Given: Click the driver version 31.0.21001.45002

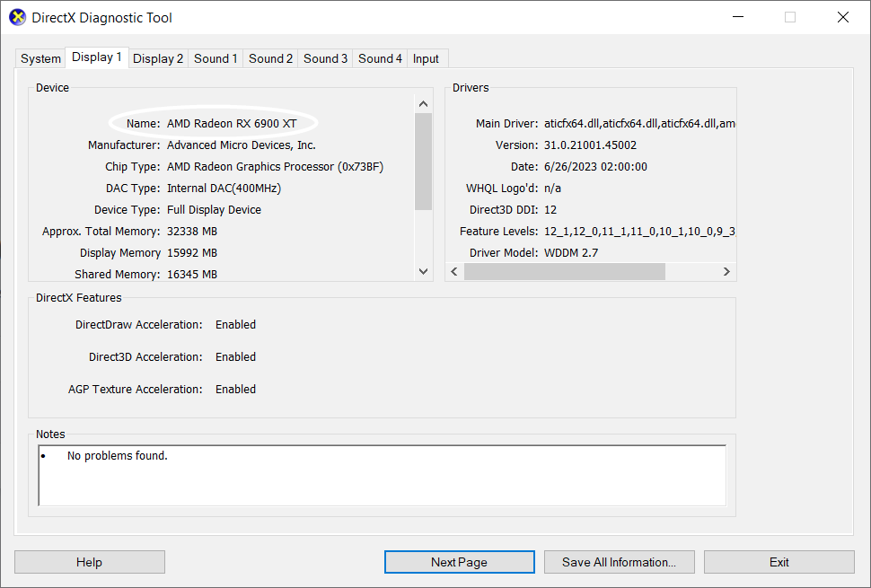Looking at the screenshot, I should pyautogui.click(x=590, y=145).
